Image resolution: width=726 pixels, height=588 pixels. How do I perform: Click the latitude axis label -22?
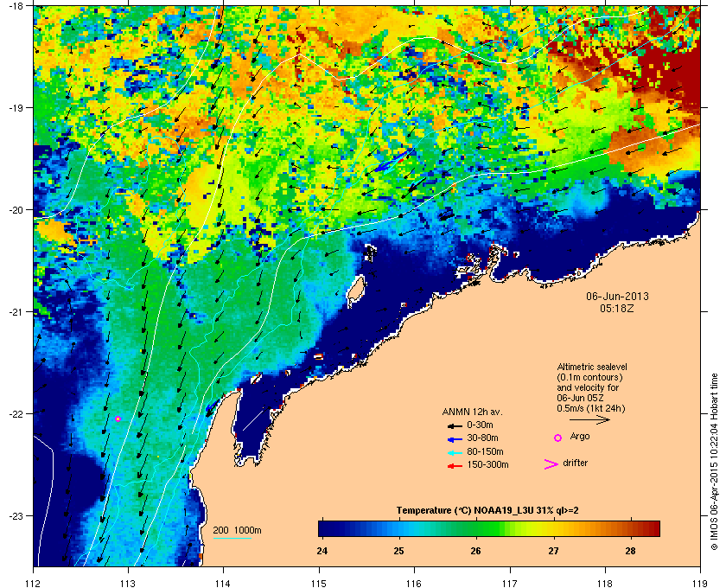coord(15,413)
